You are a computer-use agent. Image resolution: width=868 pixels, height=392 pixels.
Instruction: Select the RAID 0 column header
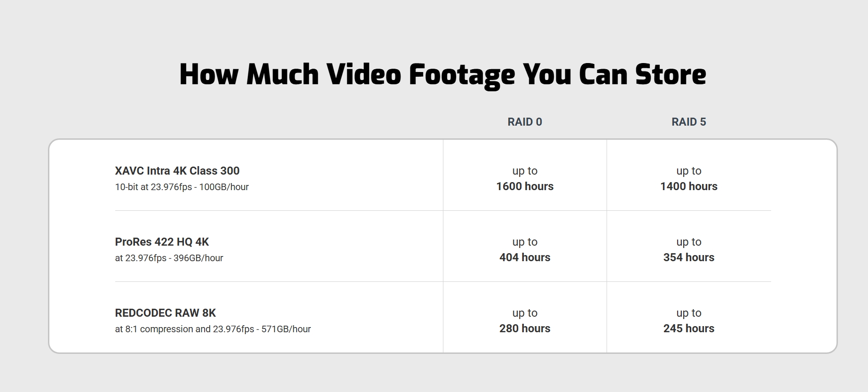tap(525, 122)
